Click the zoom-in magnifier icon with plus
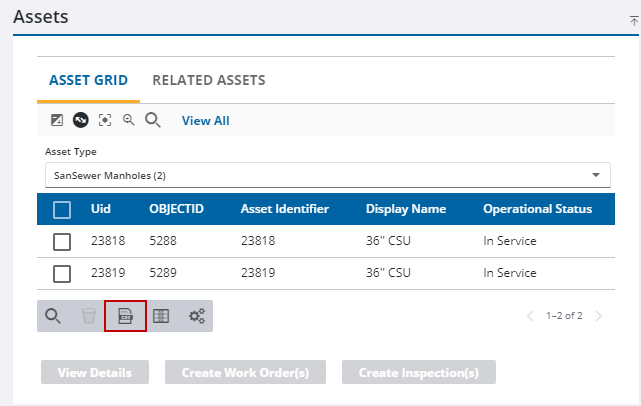Screen dimensions: 641x406 (128, 120)
